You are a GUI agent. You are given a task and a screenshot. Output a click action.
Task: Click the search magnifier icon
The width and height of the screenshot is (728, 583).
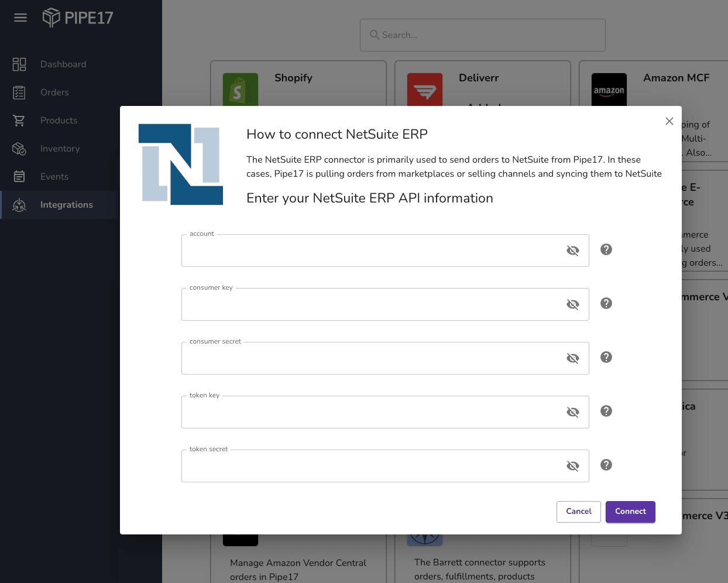tap(375, 35)
